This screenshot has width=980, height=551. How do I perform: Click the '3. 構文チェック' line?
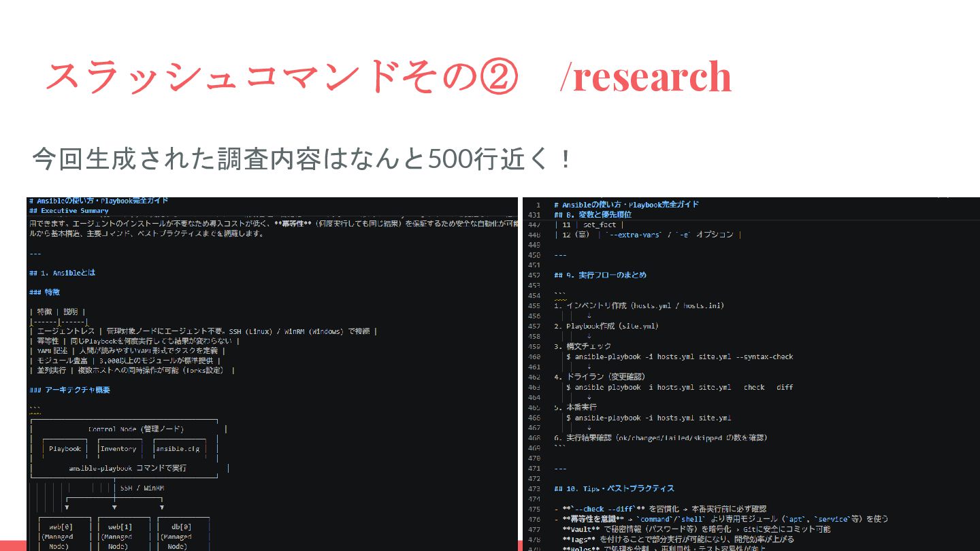[583, 346]
